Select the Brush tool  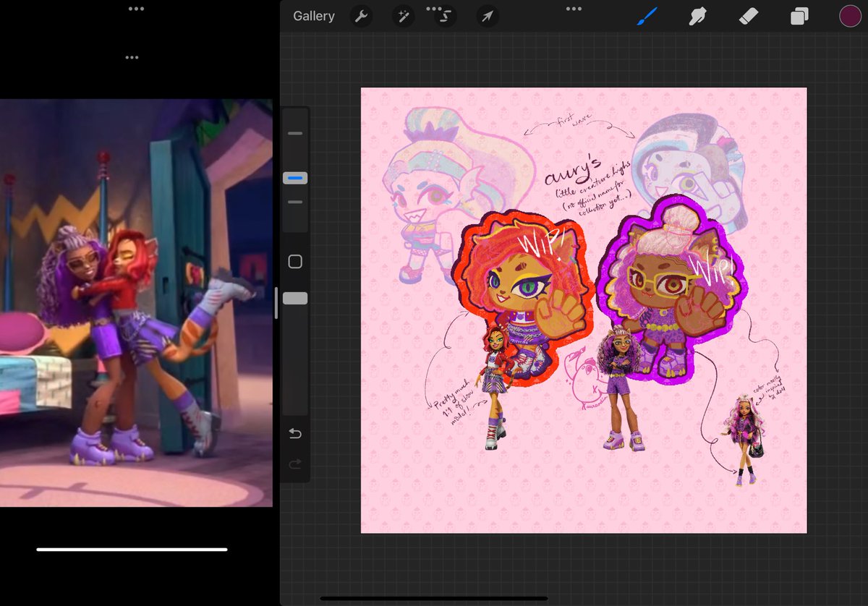647,16
